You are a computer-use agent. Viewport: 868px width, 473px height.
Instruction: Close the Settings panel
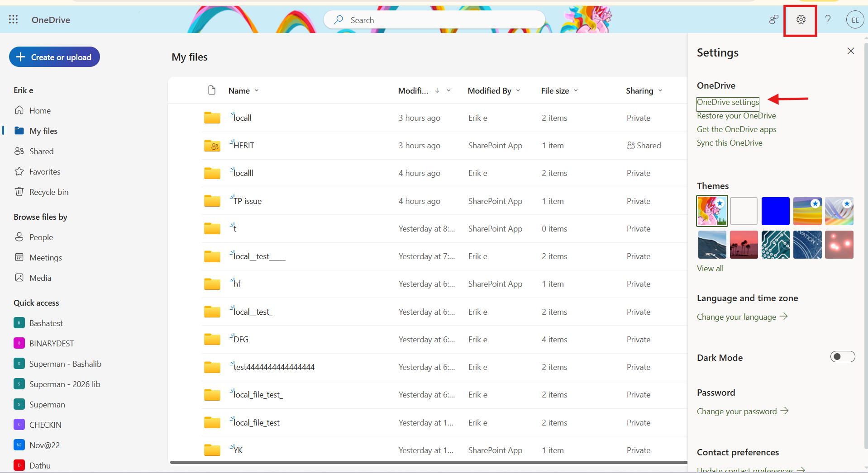coord(851,51)
